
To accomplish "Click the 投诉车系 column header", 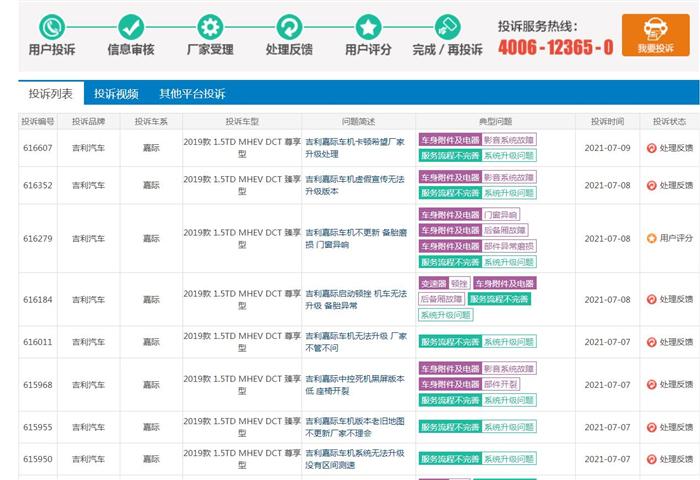I will tap(151, 121).
